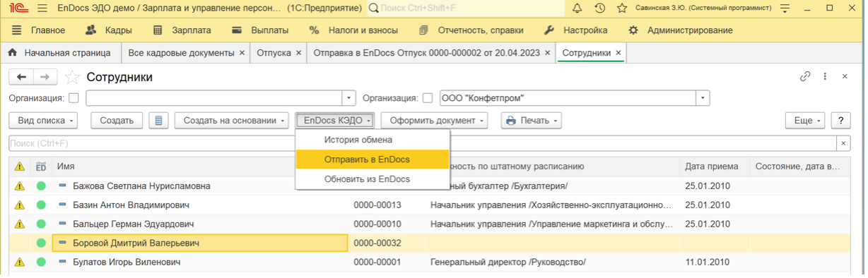Open history clock icon in title bar
This screenshot has height=278, width=868.
pyautogui.click(x=599, y=8)
